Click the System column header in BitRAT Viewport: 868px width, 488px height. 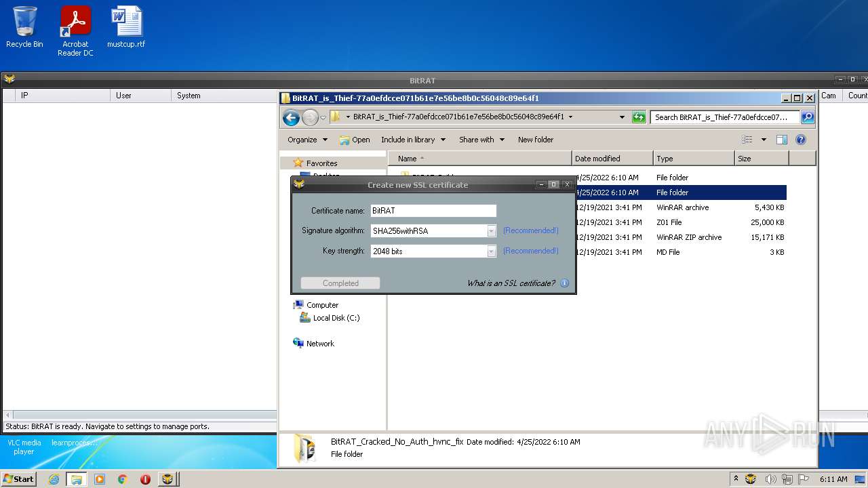224,96
